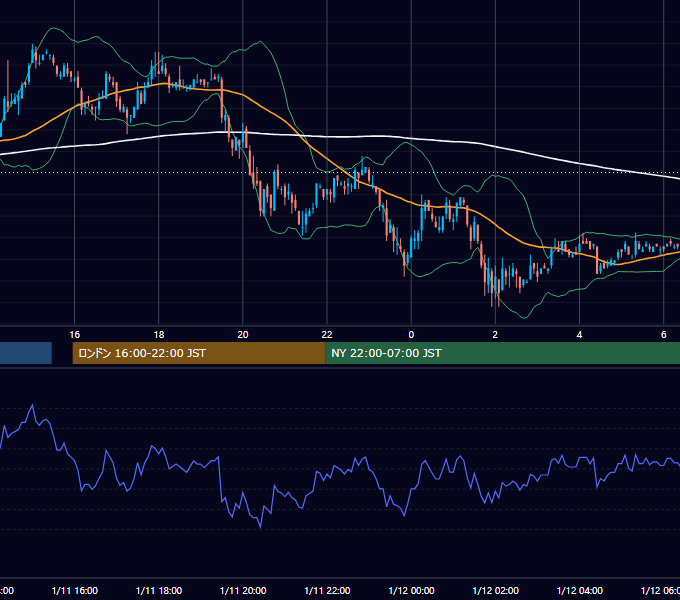Image resolution: width=680 pixels, height=600 pixels.
Task: Click the blue session bar before ロンドン
Action: point(26,353)
